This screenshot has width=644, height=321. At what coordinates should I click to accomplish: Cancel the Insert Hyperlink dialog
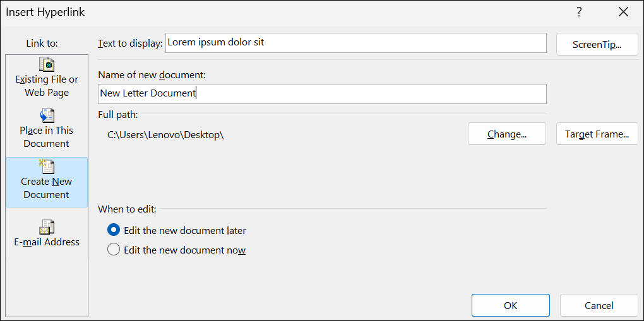(599, 305)
